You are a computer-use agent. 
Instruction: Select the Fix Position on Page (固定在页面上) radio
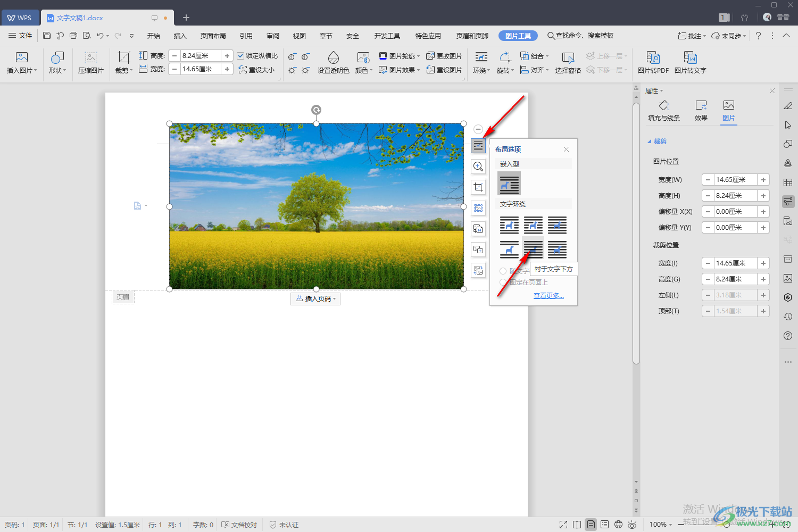click(x=503, y=282)
